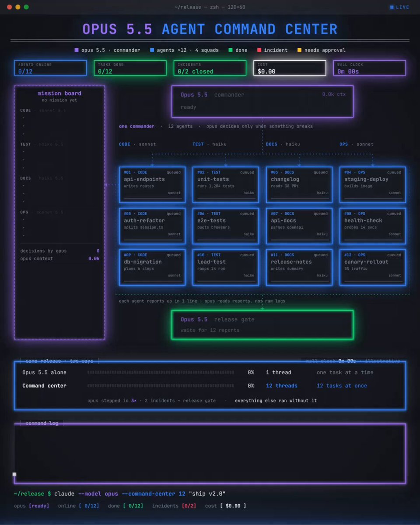The height and width of the screenshot is (525, 420).
Task: Click inside the command log box
Action: point(210,454)
